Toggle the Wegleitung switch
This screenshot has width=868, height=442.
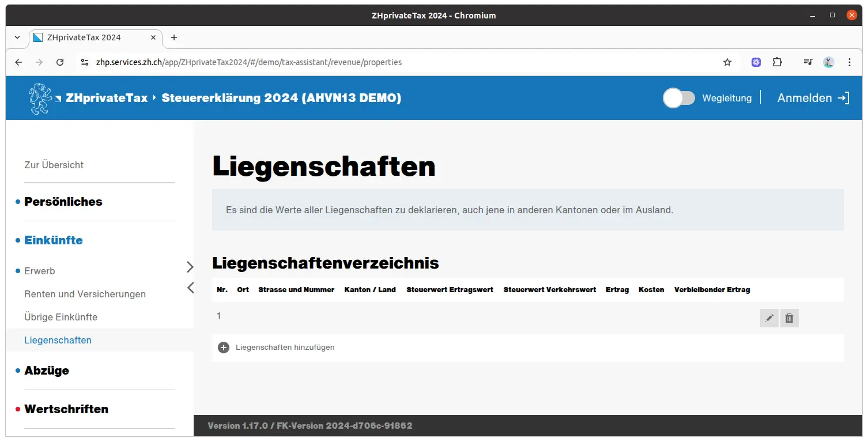click(679, 98)
